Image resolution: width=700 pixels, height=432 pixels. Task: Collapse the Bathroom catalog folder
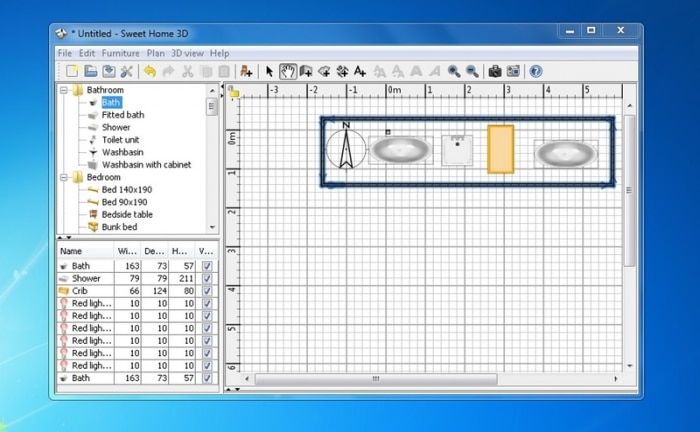(64, 90)
